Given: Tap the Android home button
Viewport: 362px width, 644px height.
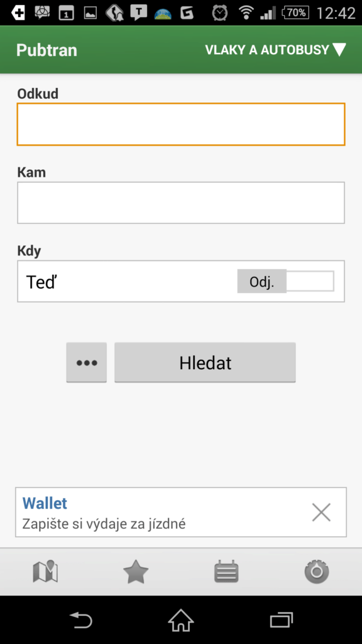Looking at the screenshot, I should 180,619.
